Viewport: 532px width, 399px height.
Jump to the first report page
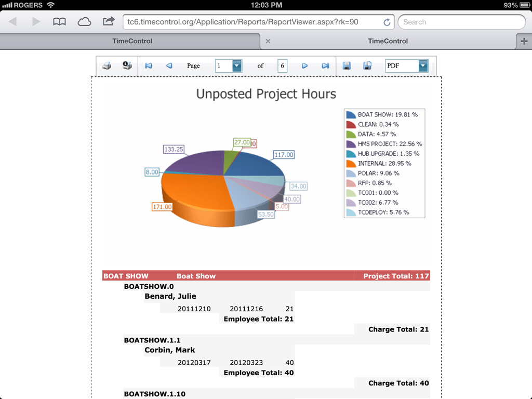tap(150, 65)
